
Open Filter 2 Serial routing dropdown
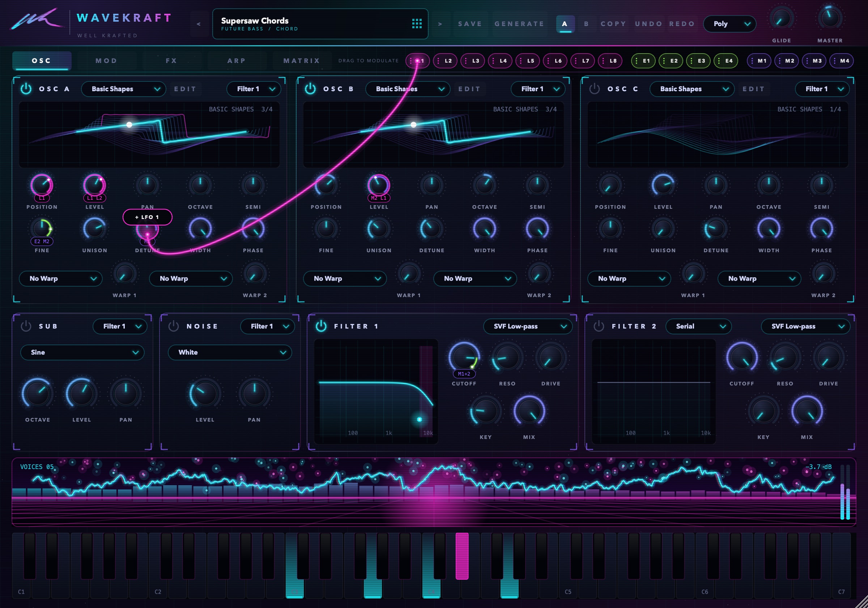pyautogui.click(x=699, y=326)
